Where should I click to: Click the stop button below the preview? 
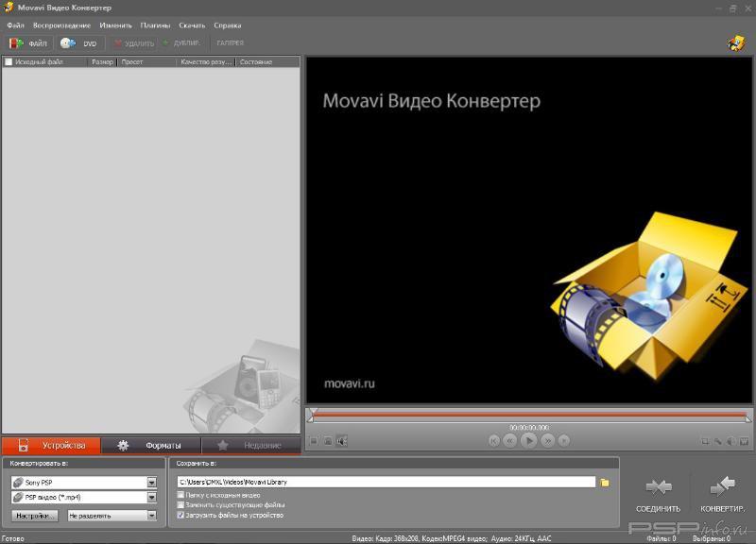pyautogui.click(x=314, y=440)
